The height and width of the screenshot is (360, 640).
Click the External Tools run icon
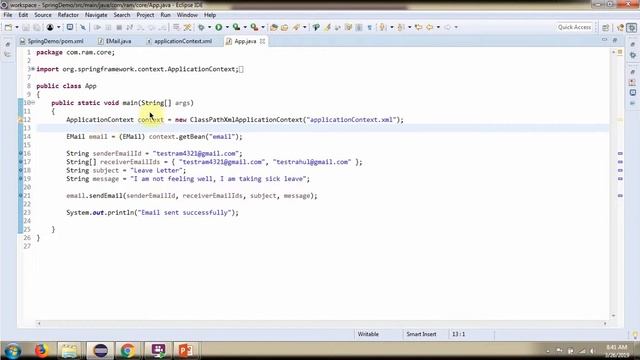[254, 27]
